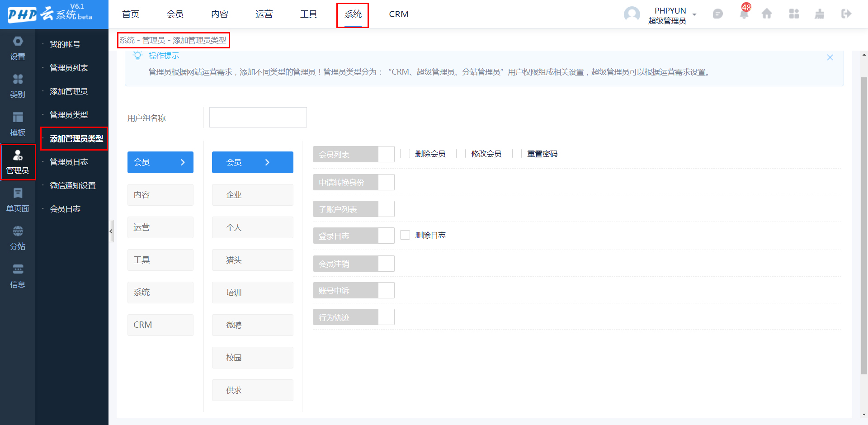This screenshot has height=425, width=868.
Task: Expand second-column 会员 subcategory with chevron
Action: click(x=253, y=162)
